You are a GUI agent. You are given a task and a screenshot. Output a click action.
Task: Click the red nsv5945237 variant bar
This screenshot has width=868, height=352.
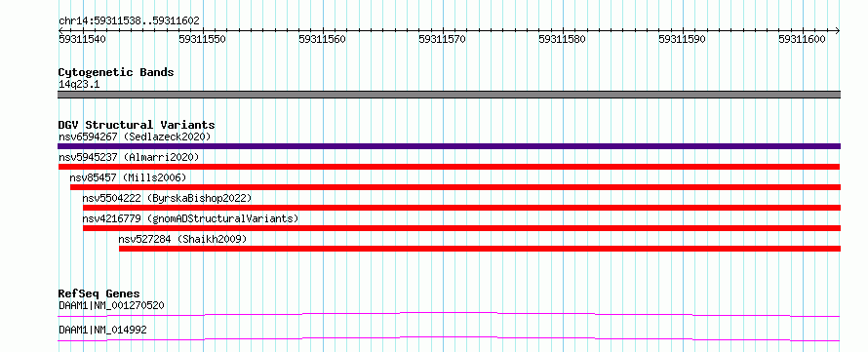pyautogui.click(x=449, y=167)
